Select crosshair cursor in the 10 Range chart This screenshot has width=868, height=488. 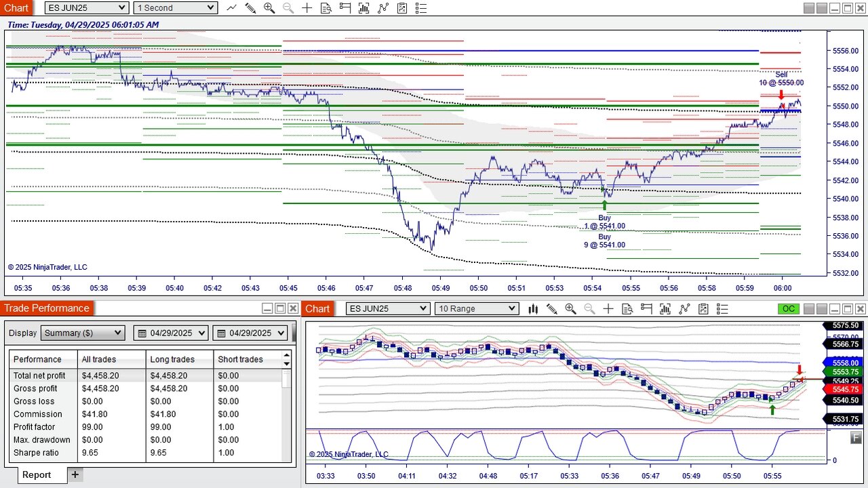(x=608, y=309)
